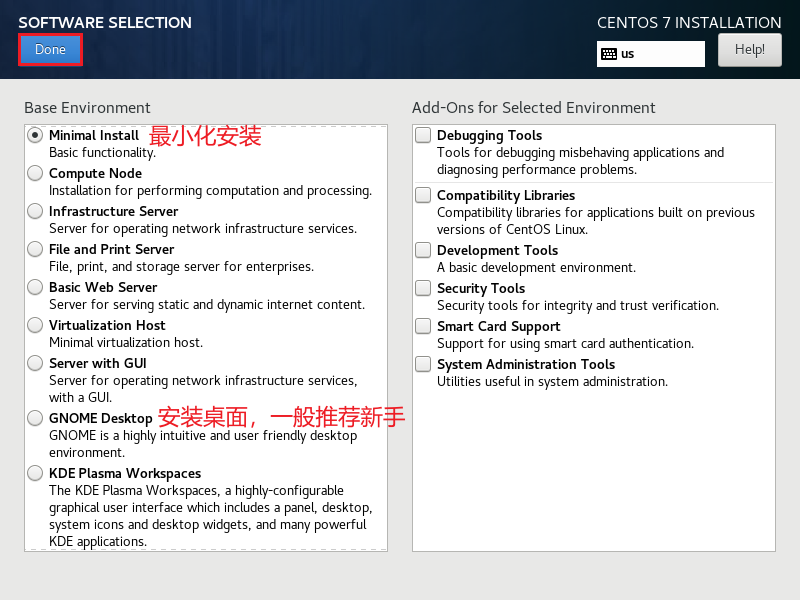The width and height of the screenshot is (800, 600).
Task: Click the 'KDE Plasma Workspaces' label
Action: [125, 473]
